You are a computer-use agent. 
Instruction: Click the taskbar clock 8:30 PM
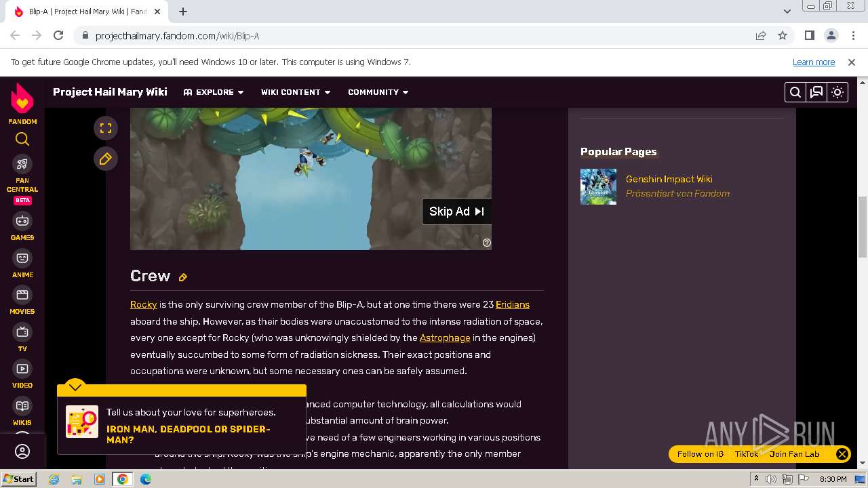click(x=833, y=479)
